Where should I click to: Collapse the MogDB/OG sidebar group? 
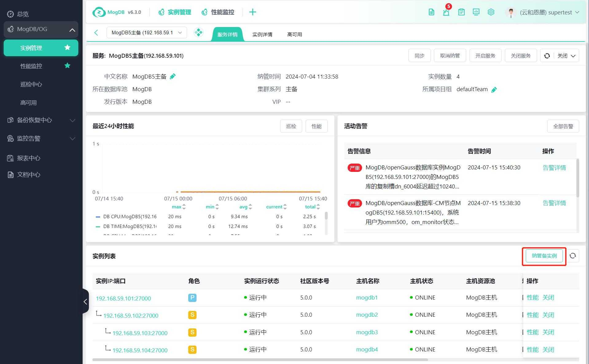tap(41, 29)
